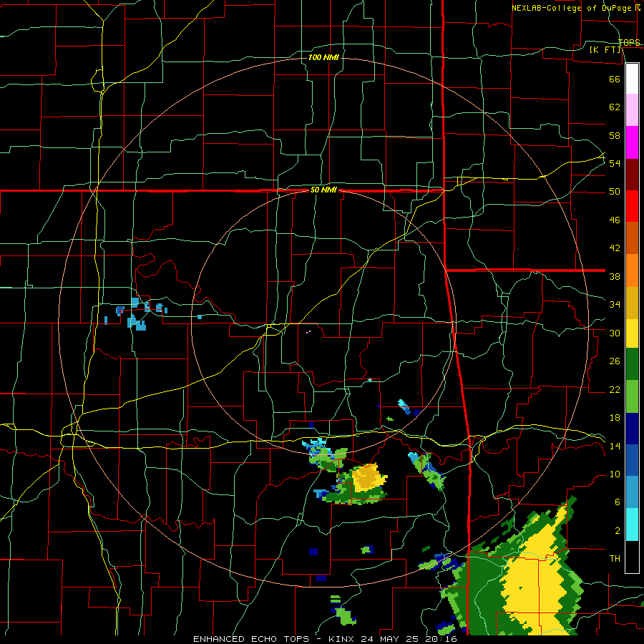644x644 pixels.
Task: Pick the light blue legend swatch
Action: pyautogui.click(x=632, y=492)
